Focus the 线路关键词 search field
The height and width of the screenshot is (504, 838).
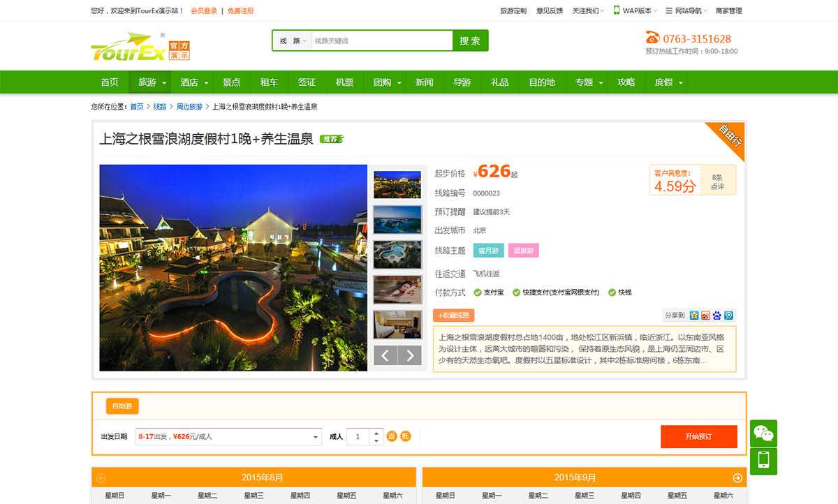click(x=381, y=40)
